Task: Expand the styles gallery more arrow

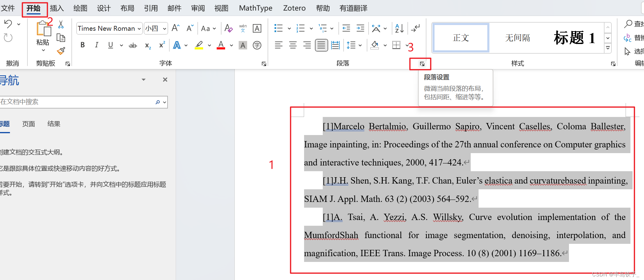Action: pos(608,48)
